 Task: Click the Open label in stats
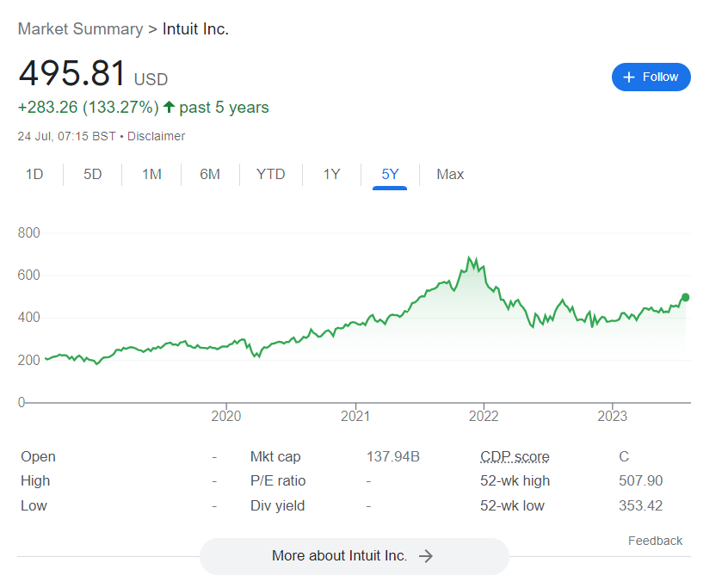pyautogui.click(x=38, y=456)
